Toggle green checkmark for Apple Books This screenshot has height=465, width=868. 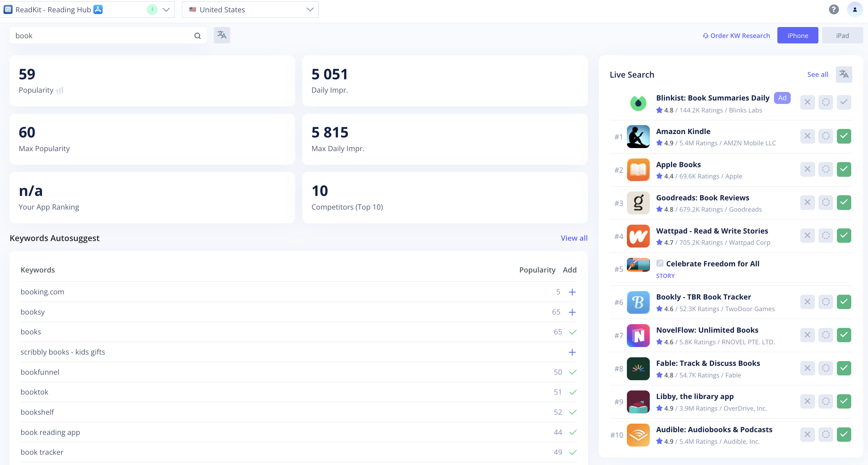point(844,169)
